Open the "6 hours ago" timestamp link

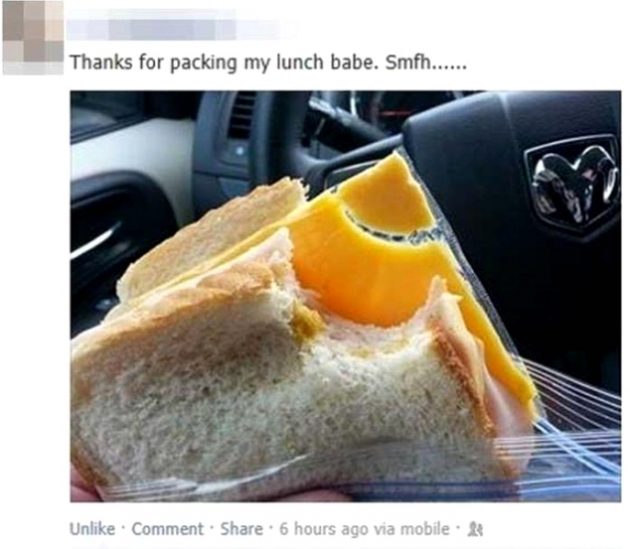pyautogui.click(x=324, y=529)
